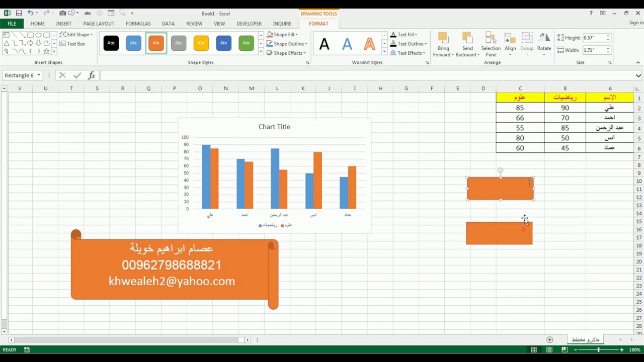Select cell containing 85 in column C
The image size is (644, 362).
click(520, 108)
